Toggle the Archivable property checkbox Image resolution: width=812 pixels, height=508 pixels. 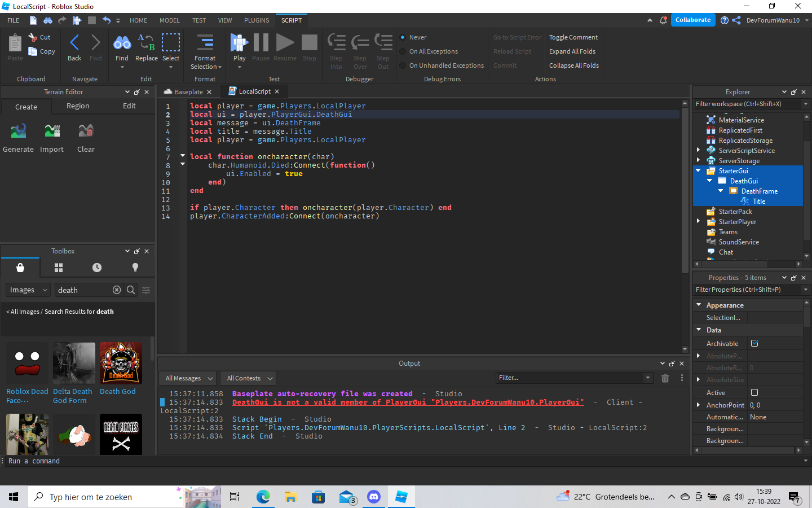click(x=754, y=343)
